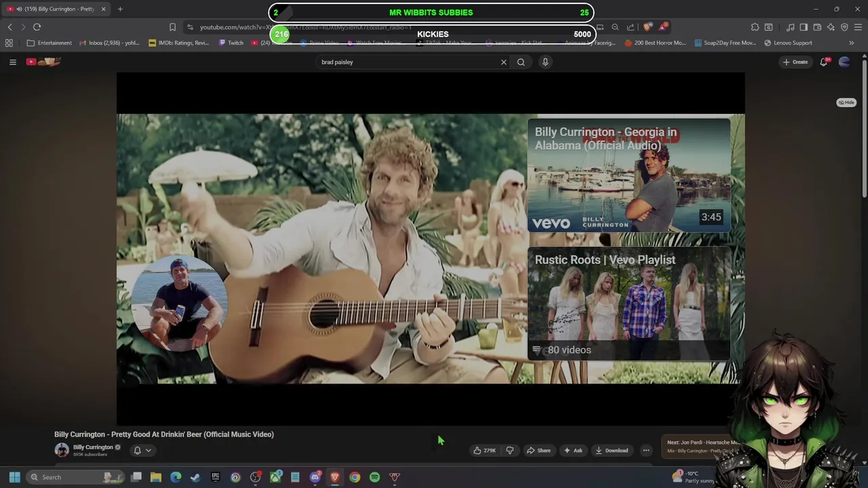The width and height of the screenshot is (868, 488).
Task: Launch Microsoft Edge from taskbar
Action: click(x=176, y=477)
